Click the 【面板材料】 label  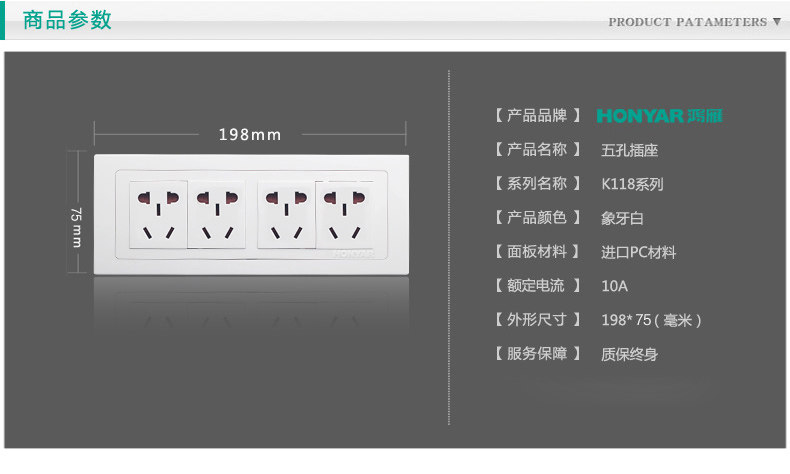pos(537,251)
